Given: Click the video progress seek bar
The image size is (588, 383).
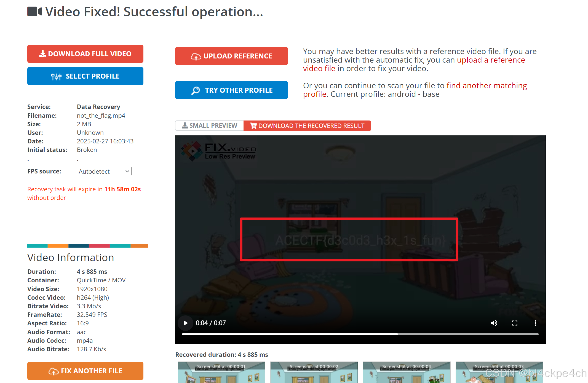Looking at the screenshot, I should click(360, 334).
